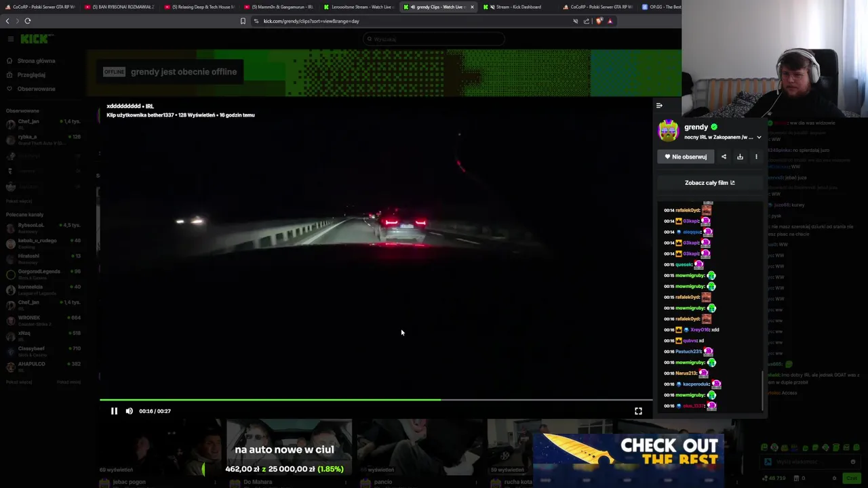The image size is (868, 488).
Task: Toggle the sidebar hamburger menu
Action: pyautogui.click(x=10, y=39)
